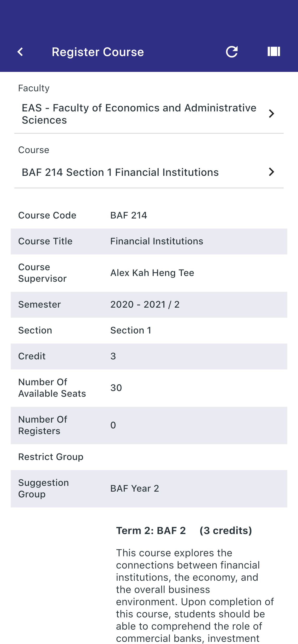The image size is (298, 644).
Task: Expand the Faculty selection chevron
Action: 271,114
